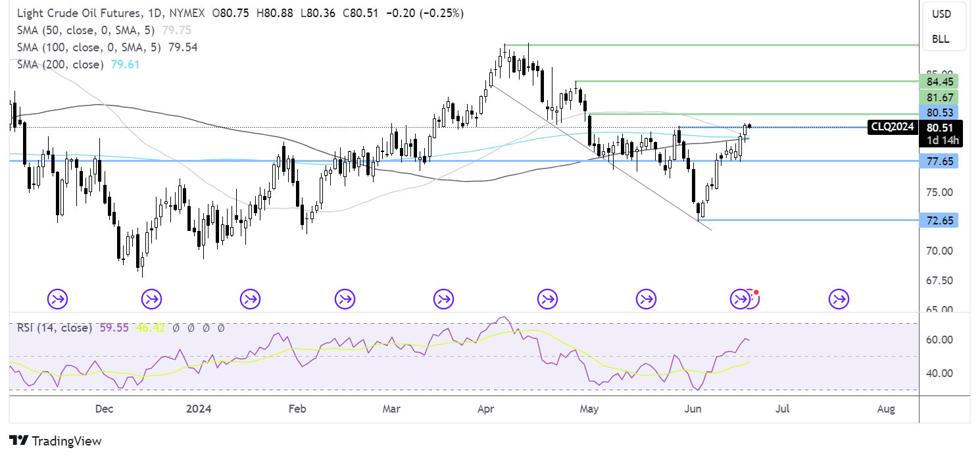Open rollover marker between May and Jun
This screenshot has width=980, height=458.
(x=646, y=299)
